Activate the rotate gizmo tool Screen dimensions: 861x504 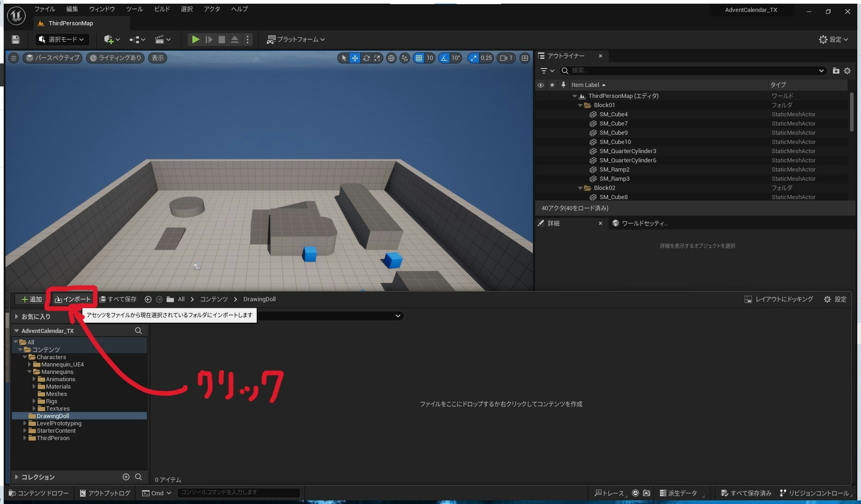(x=366, y=58)
